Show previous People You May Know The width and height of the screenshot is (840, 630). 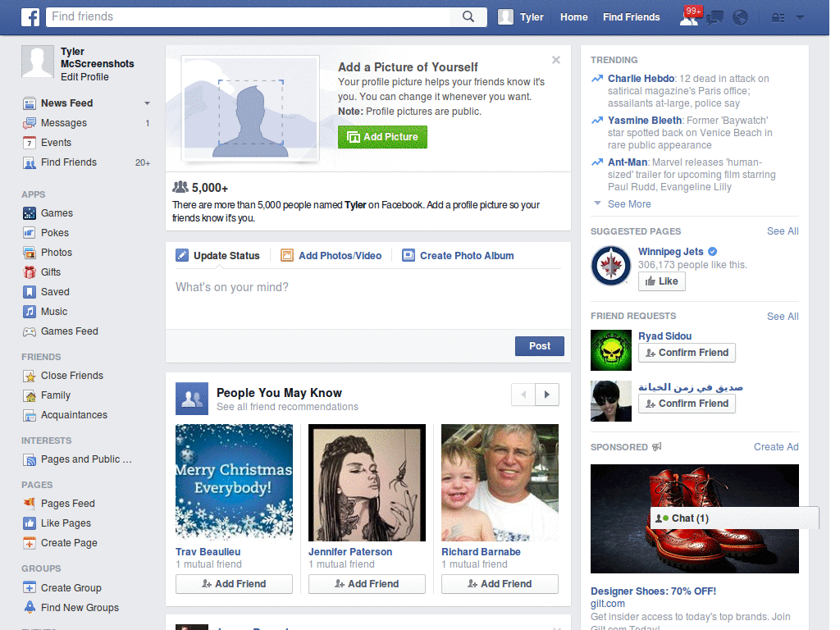click(x=523, y=395)
